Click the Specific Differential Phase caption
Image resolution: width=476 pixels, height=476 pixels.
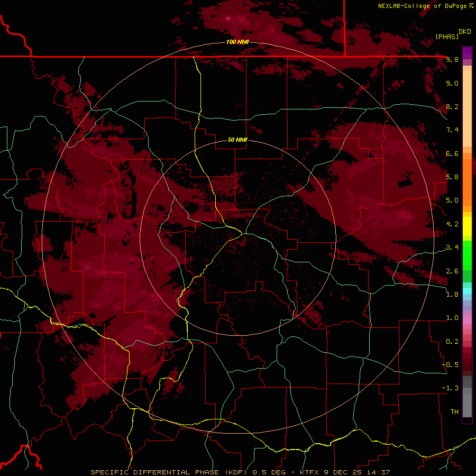(x=240, y=472)
